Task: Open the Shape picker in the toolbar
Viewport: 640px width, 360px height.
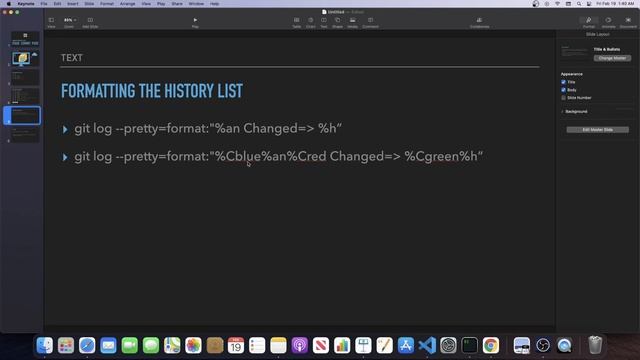Action: (338, 22)
